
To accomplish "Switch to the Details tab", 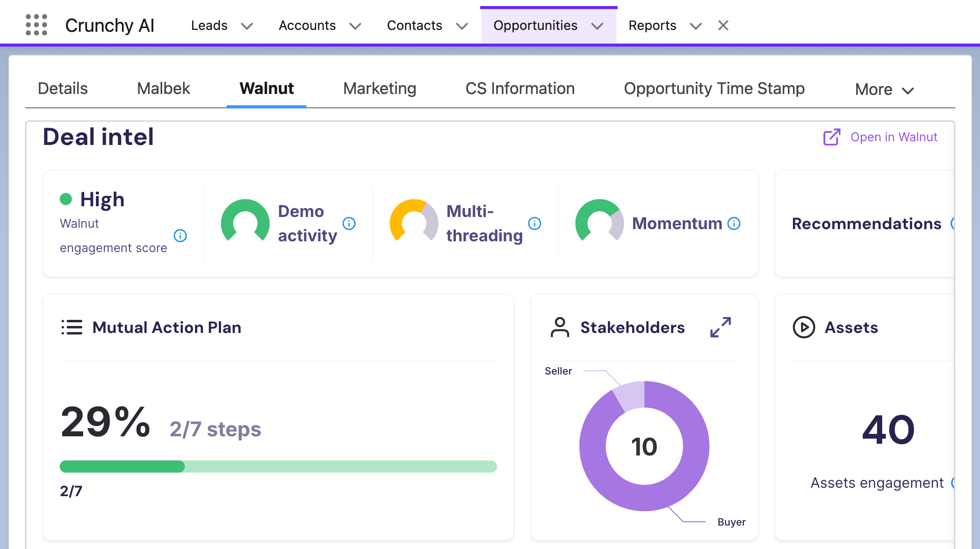I will pos(63,88).
